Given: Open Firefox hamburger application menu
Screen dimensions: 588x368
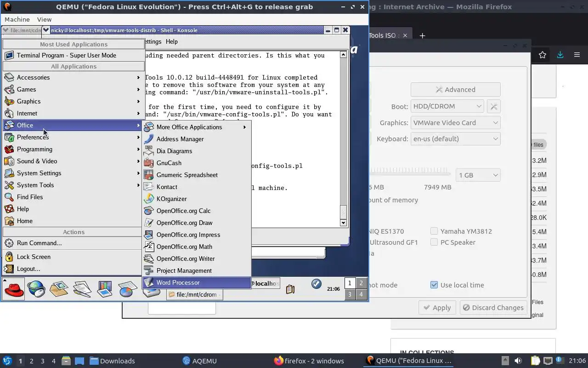Looking at the screenshot, I should point(577,55).
